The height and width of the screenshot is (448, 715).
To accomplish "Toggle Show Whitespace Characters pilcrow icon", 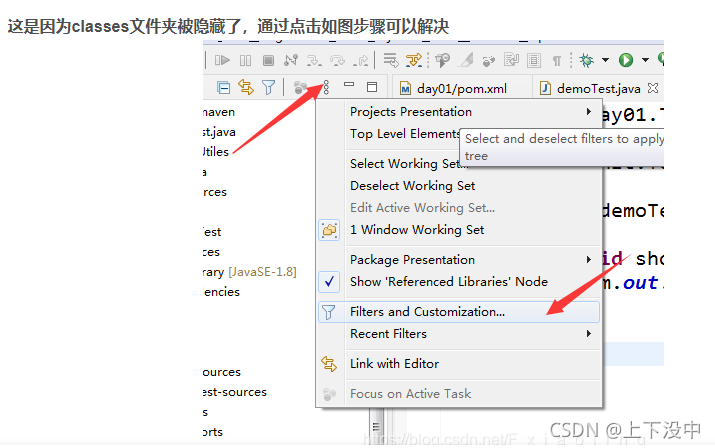I will coord(557,61).
